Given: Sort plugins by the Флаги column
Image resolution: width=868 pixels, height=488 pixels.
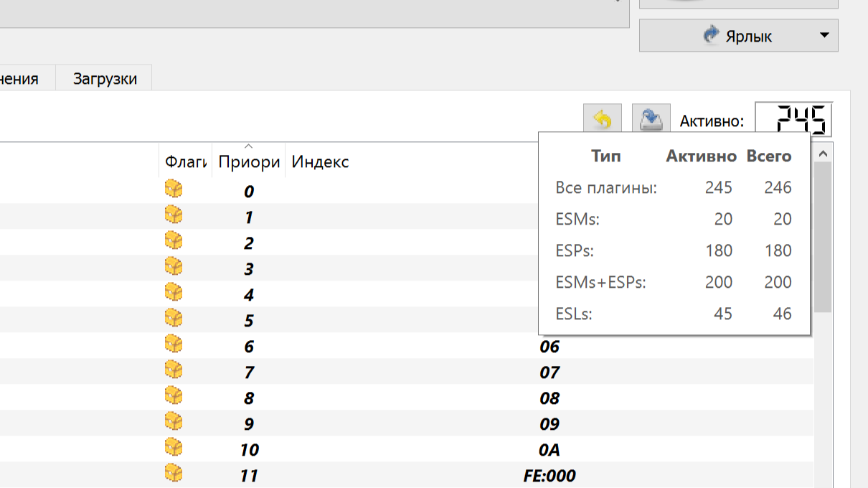Looking at the screenshot, I should tap(185, 162).
